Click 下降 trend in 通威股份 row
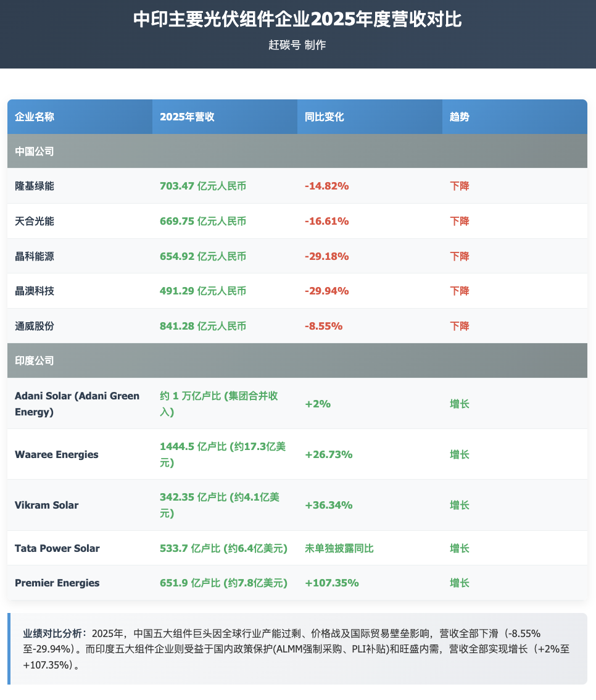The image size is (596, 700). [x=460, y=327]
